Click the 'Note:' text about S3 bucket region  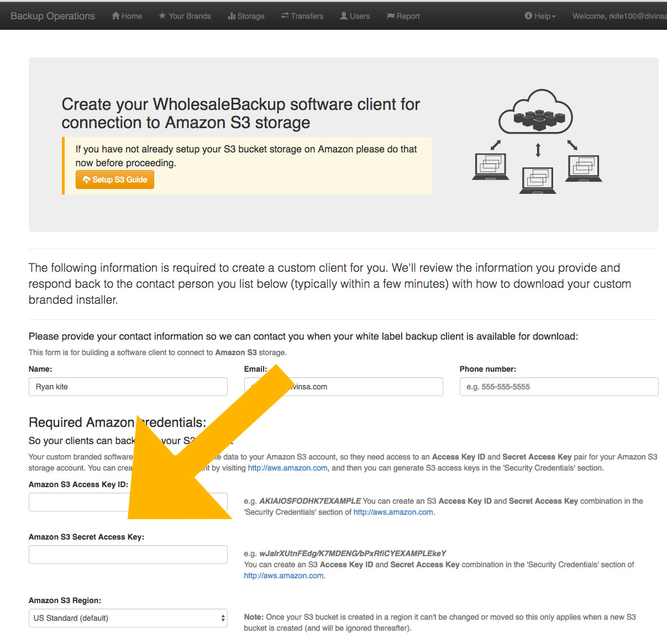click(440, 622)
